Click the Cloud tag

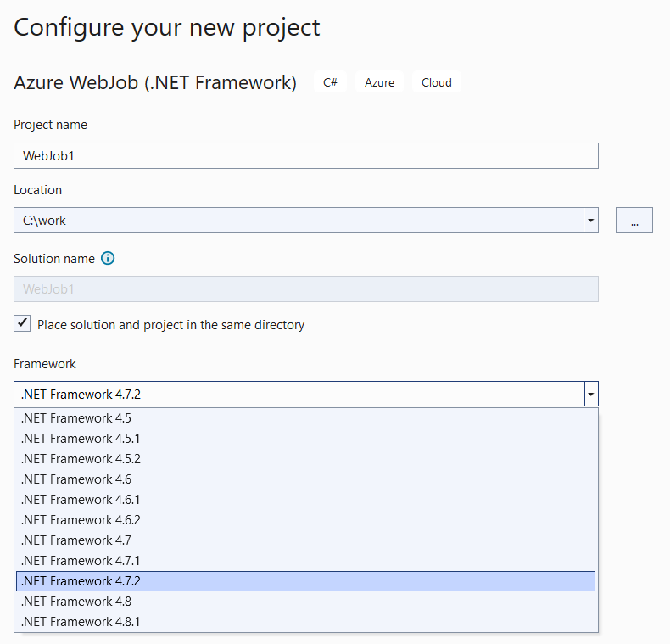tap(437, 82)
